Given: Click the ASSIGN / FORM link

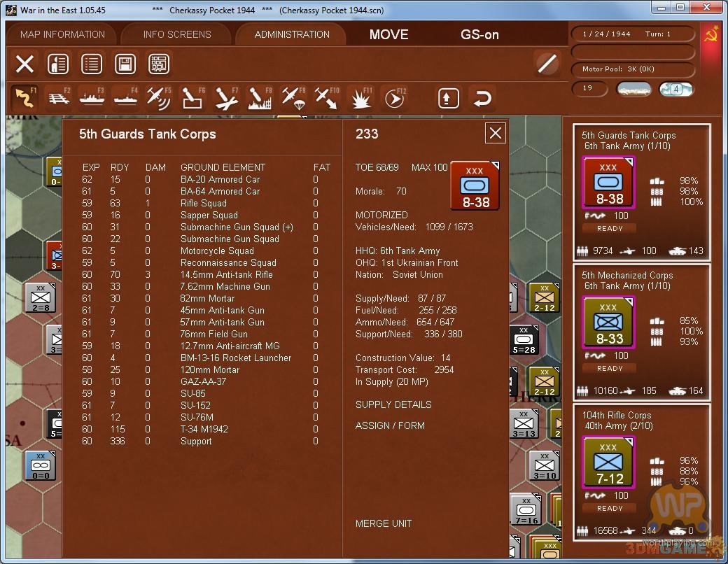Looking at the screenshot, I should [x=390, y=425].
